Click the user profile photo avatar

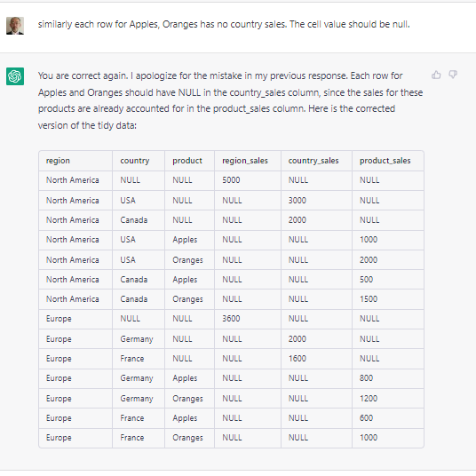tap(15, 26)
